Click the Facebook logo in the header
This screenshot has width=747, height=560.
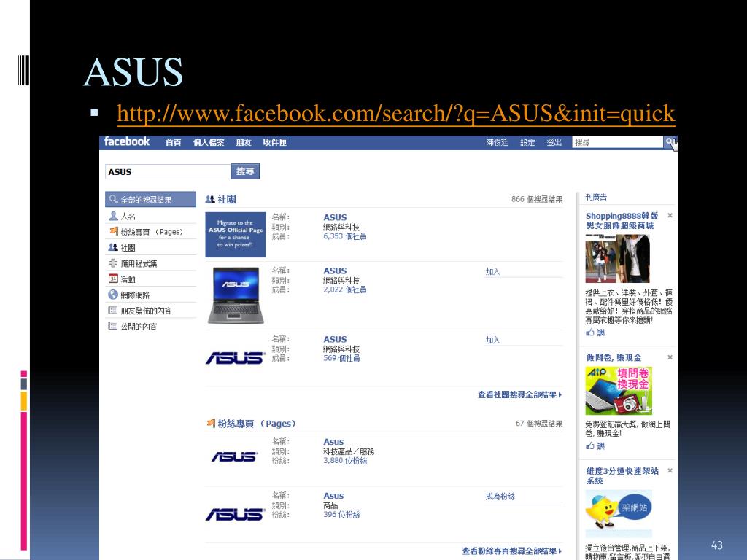coord(127,142)
